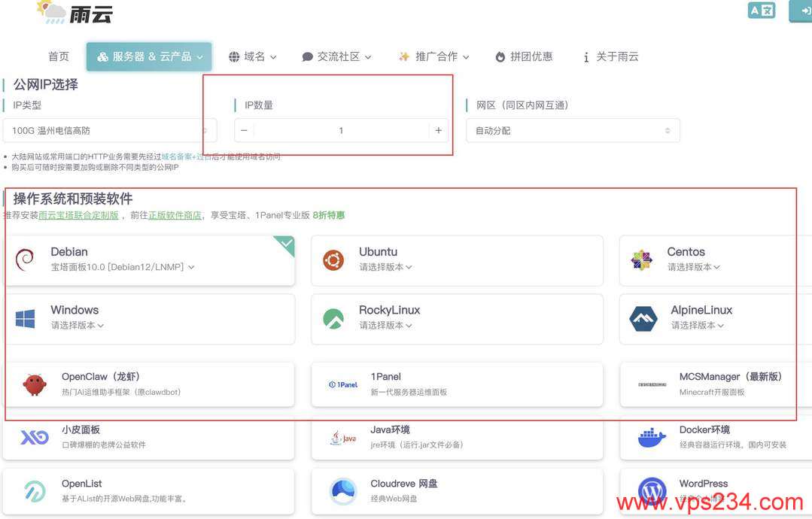Decrease IP数量 with the minus button
This screenshot has width=812, height=519.
(244, 130)
